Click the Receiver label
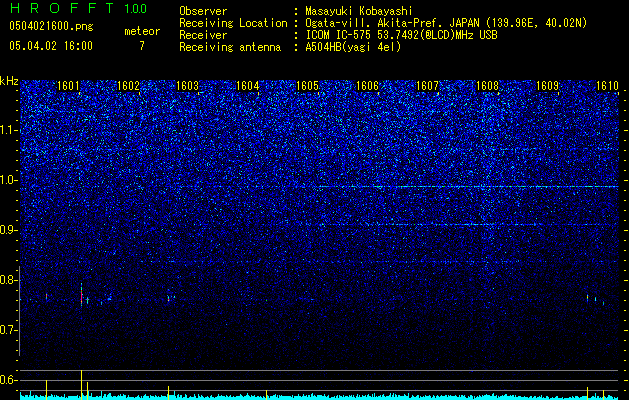The width and height of the screenshot is (629, 400). click(x=203, y=35)
